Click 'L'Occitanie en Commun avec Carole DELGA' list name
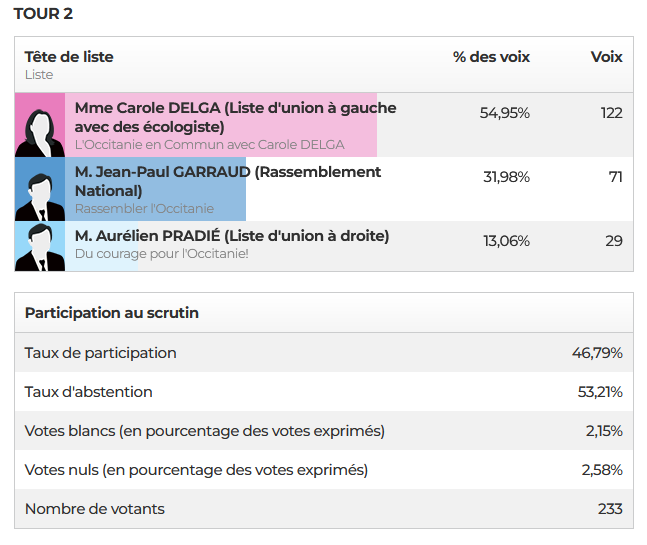647x545 pixels. coord(210,145)
